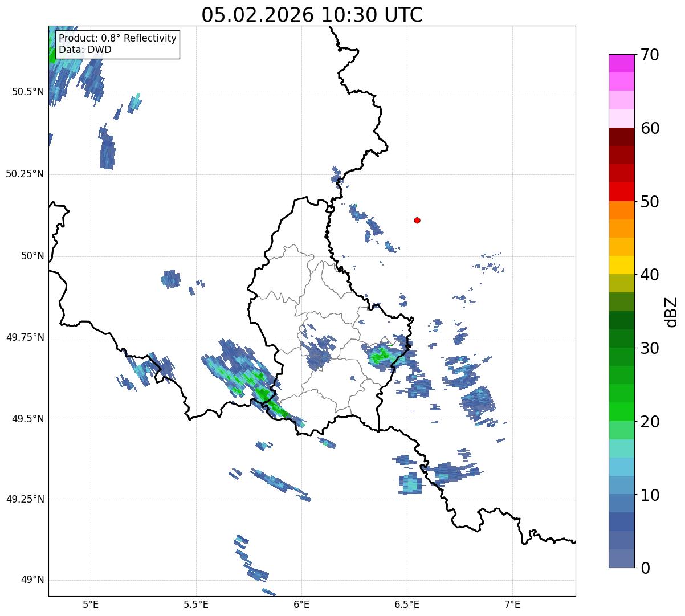Pick the bright red swatch just above 50

point(622,191)
